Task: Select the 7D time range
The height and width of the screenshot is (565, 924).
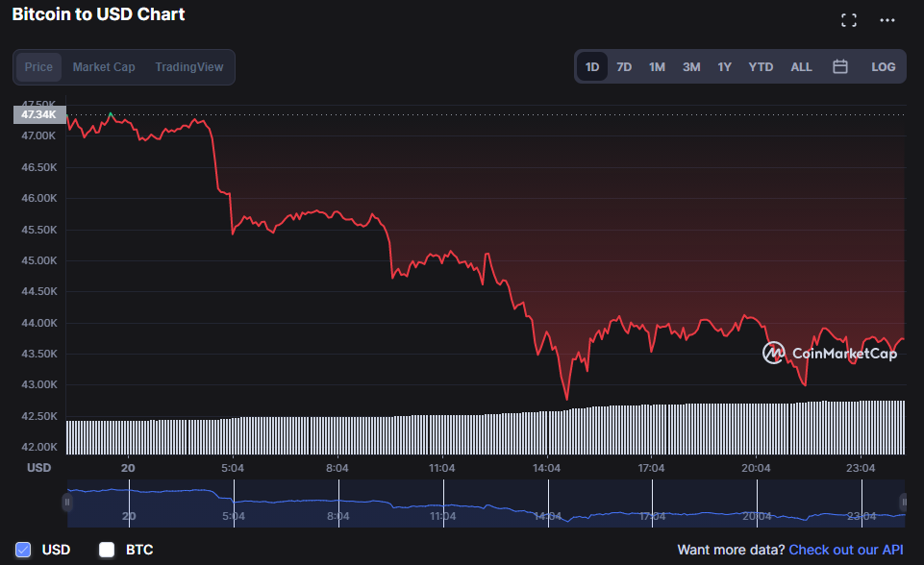Action: click(x=624, y=67)
